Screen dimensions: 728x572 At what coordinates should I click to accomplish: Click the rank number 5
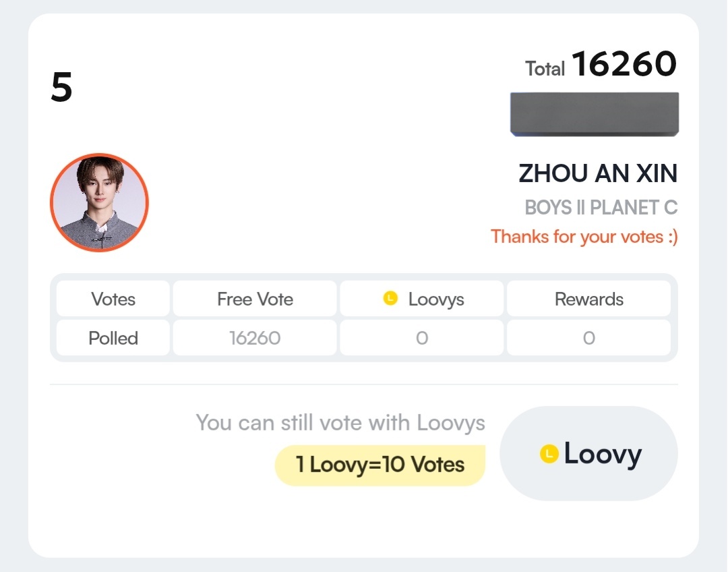[61, 88]
